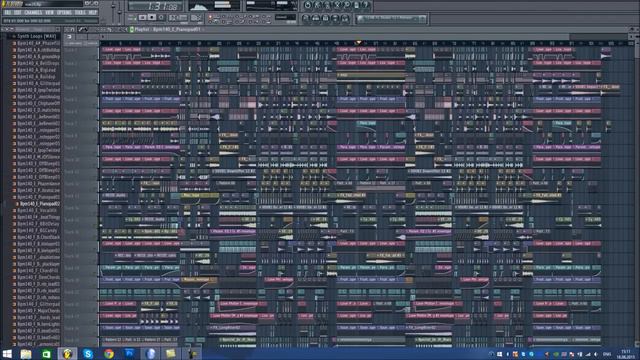This screenshot has width=640, height=360.
Task: Click the Windows Start button
Action: pyautogui.click(x=7, y=354)
